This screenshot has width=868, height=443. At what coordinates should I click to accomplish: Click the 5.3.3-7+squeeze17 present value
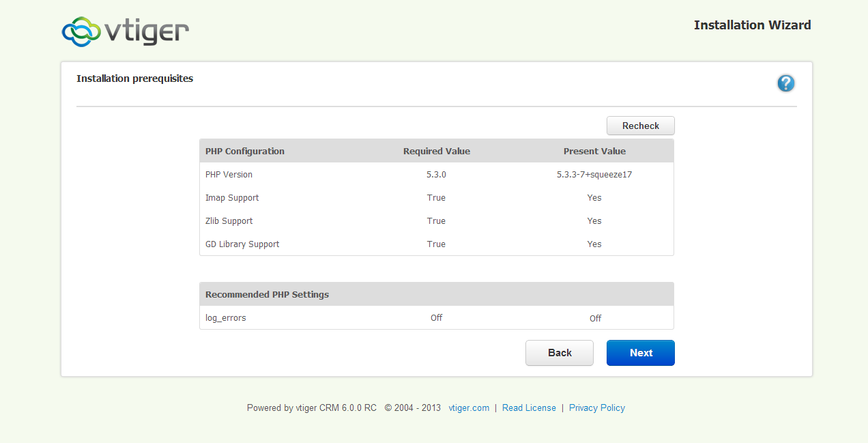(x=594, y=175)
